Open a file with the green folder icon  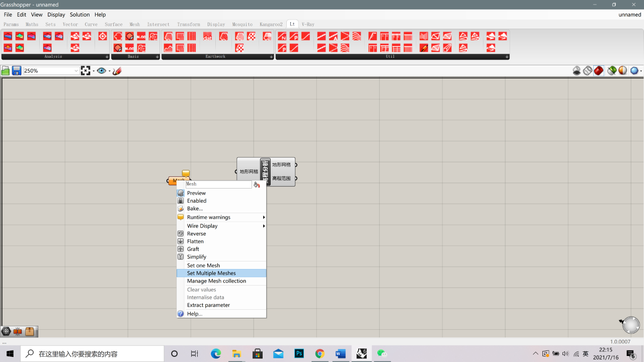(x=6, y=71)
